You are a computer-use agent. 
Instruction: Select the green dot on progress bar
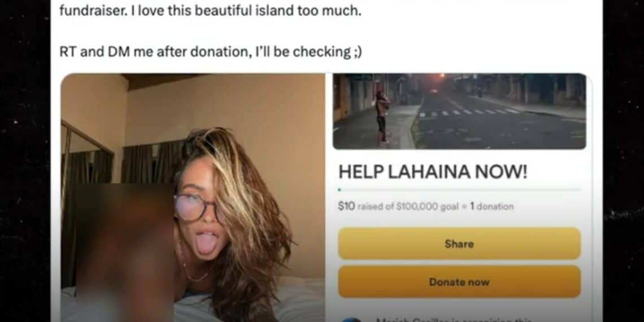click(340, 190)
